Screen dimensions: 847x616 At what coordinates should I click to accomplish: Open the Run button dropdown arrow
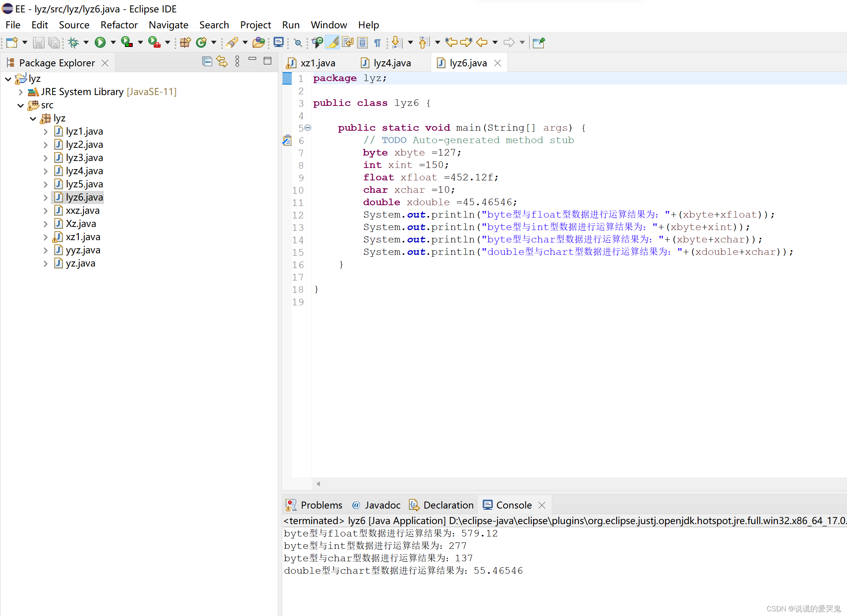113,42
